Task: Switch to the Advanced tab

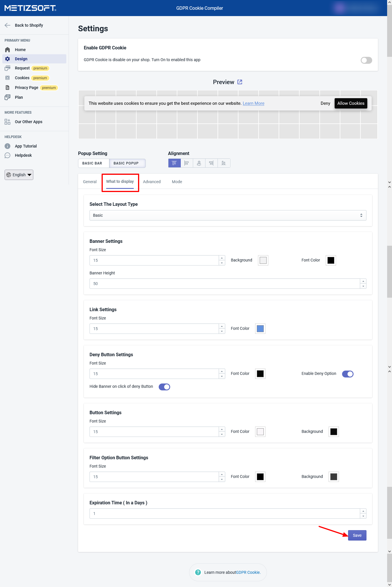Action: pos(152,182)
